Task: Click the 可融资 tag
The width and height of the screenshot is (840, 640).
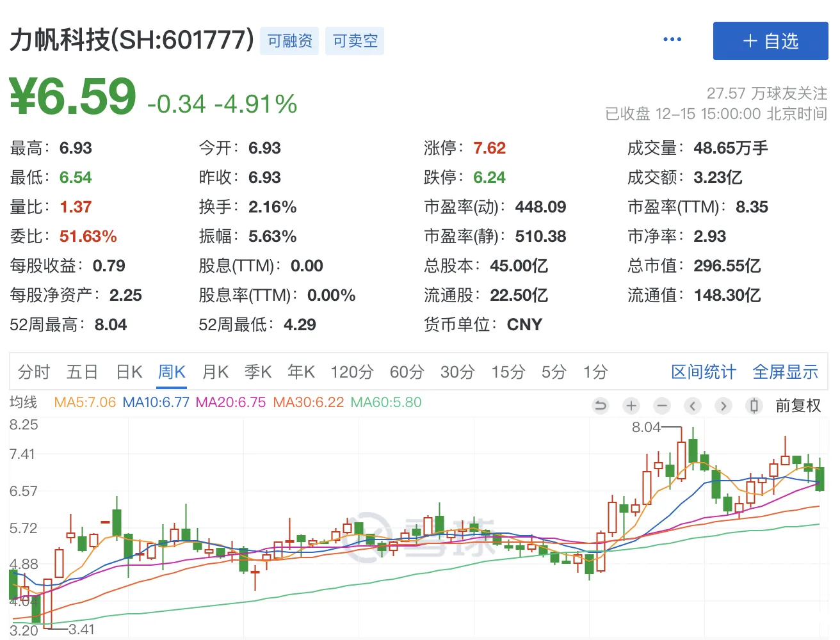Action: pos(289,41)
